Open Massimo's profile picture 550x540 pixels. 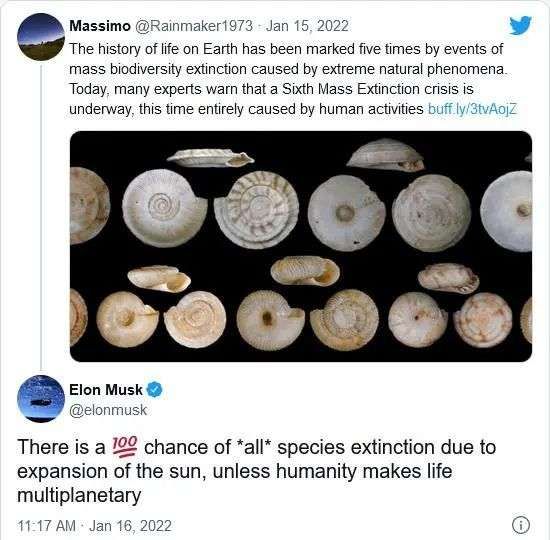(41, 37)
